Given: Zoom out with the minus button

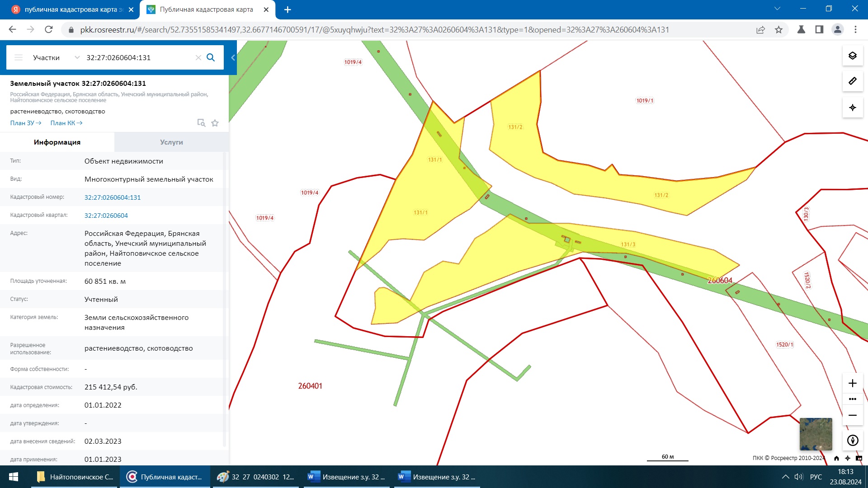Looking at the screenshot, I should [x=852, y=415].
